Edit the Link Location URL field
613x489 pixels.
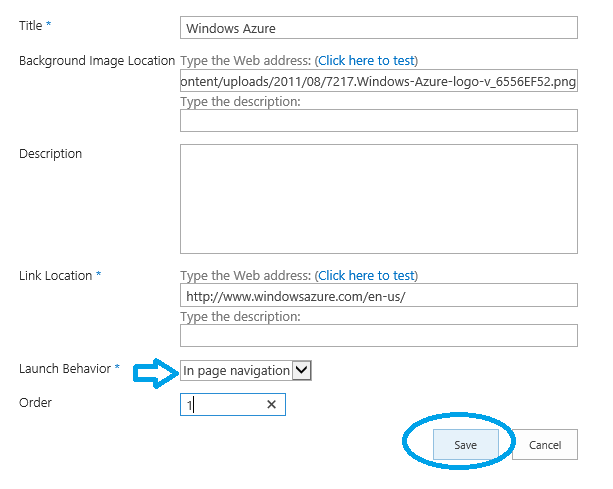pos(379,296)
